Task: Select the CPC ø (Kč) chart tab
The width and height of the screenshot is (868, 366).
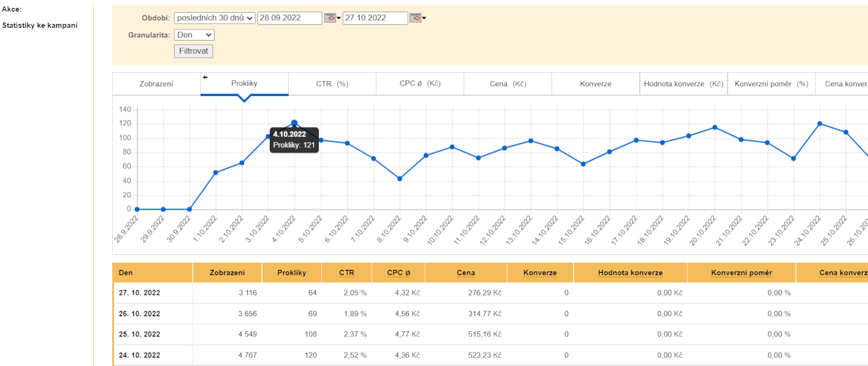Action: [x=420, y=84]
